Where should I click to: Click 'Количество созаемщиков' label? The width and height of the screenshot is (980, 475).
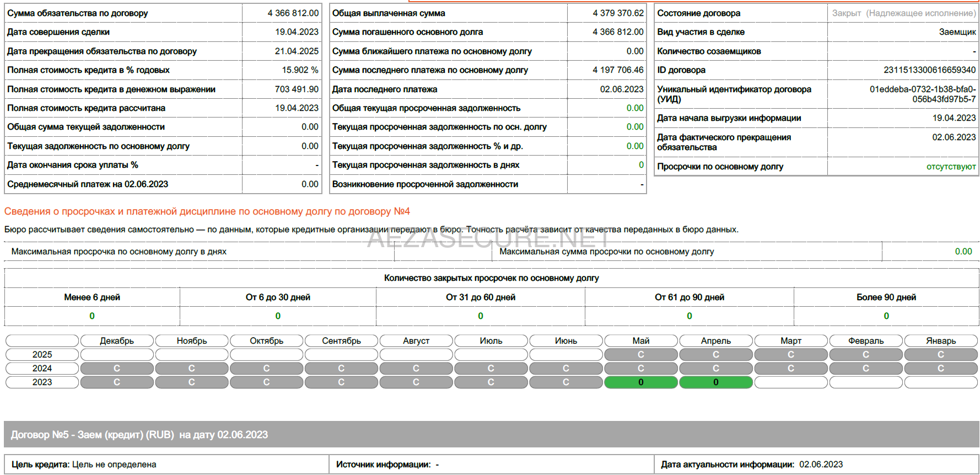709,51
